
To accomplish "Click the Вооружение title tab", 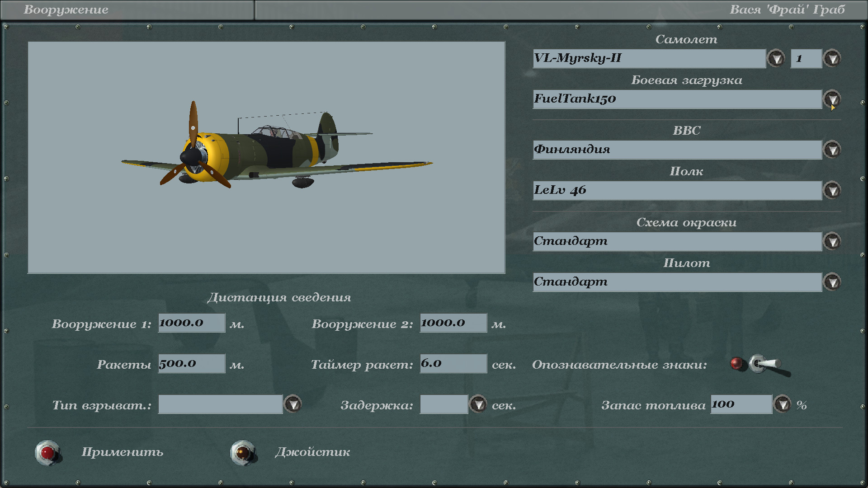I will coord(66,9).
